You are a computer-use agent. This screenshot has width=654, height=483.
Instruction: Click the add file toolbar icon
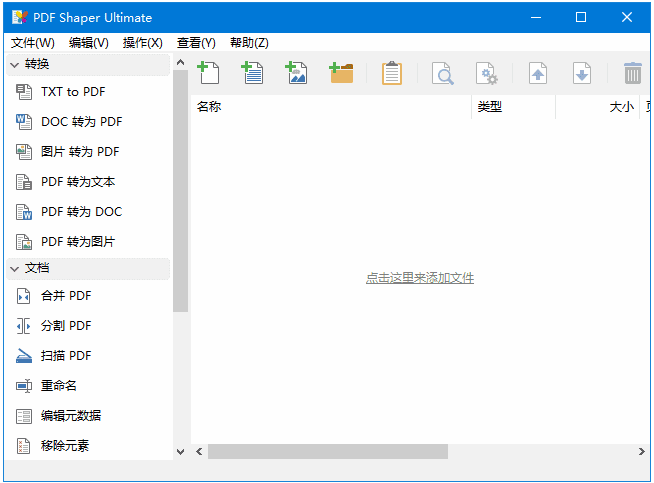tap(208, 73)
